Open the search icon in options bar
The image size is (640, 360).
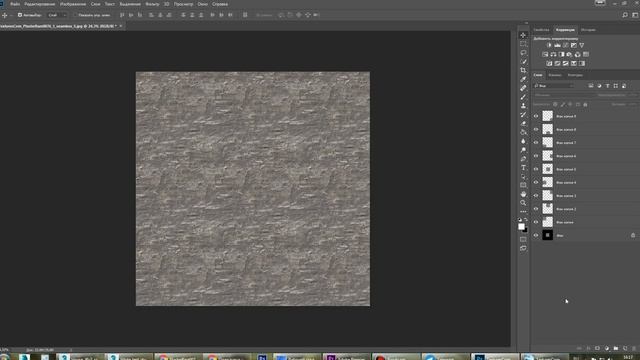625,15
